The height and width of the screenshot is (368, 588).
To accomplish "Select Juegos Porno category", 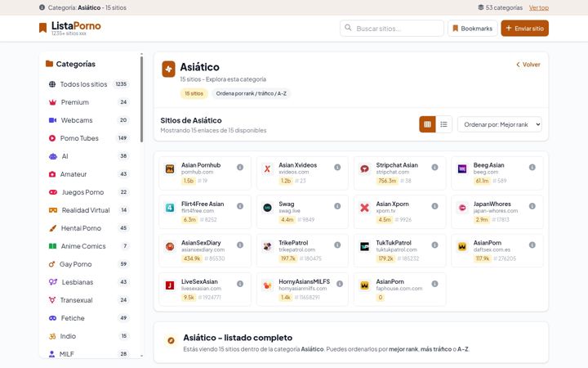I will pyautogui.click(x=88, y=192).
